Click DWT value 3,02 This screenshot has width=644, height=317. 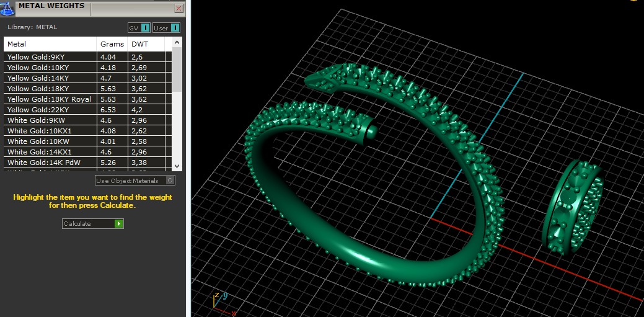pos(139,78)
